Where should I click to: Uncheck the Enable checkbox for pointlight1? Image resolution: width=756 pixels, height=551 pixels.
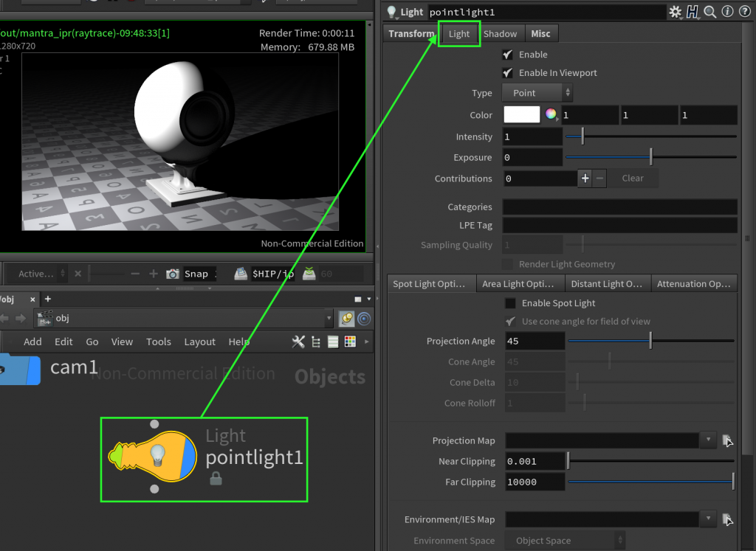click(x=508, y=55)
